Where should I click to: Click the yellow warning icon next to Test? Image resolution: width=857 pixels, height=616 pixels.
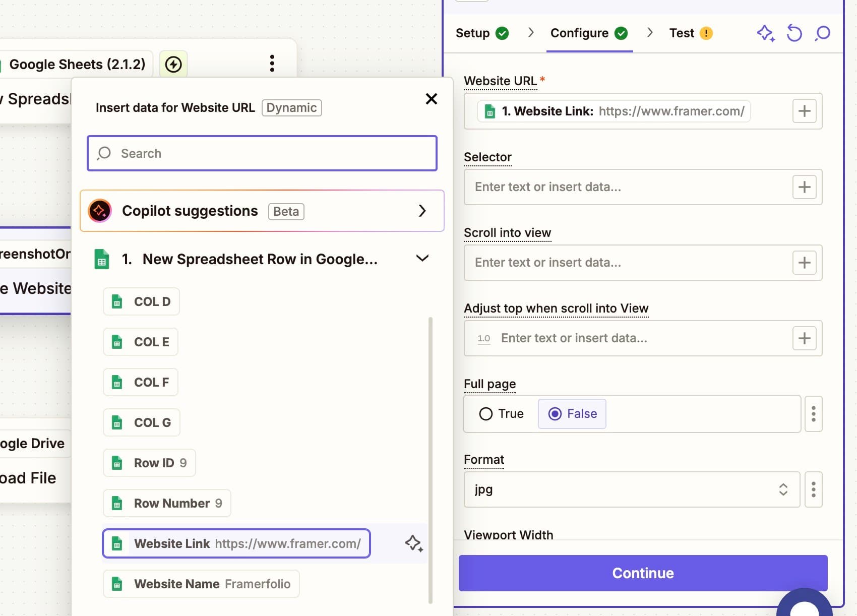(x=706, y=33)
